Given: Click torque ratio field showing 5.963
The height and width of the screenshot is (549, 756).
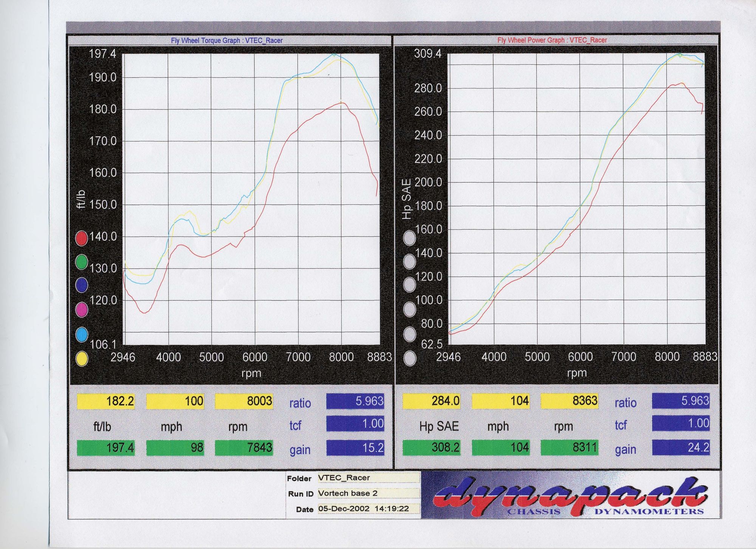Looking at the screenshot, I should click(x=355, y=401).
